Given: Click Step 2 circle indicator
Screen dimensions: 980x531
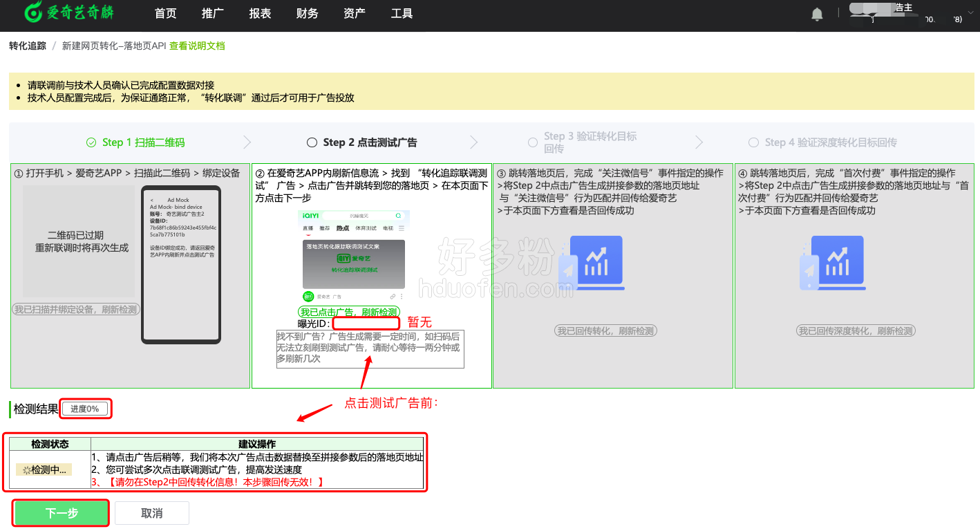Looking at the screenshot, I should (x=312, y=142).
